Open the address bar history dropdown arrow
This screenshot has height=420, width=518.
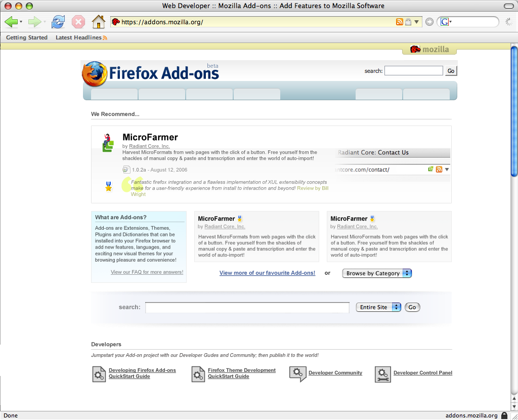click(x=417, y=22)
